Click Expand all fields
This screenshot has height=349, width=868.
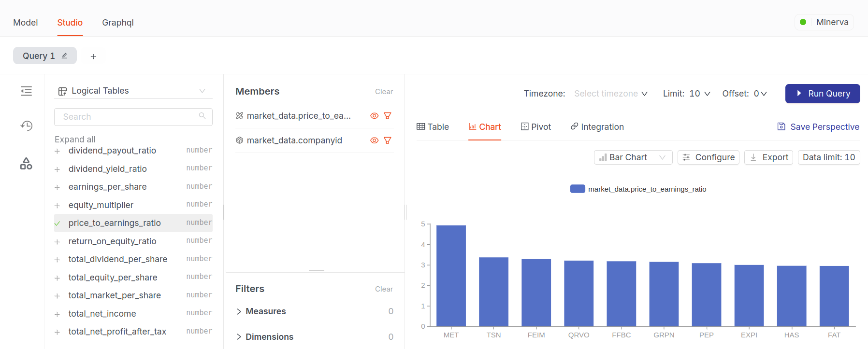[x=75, y=140]
